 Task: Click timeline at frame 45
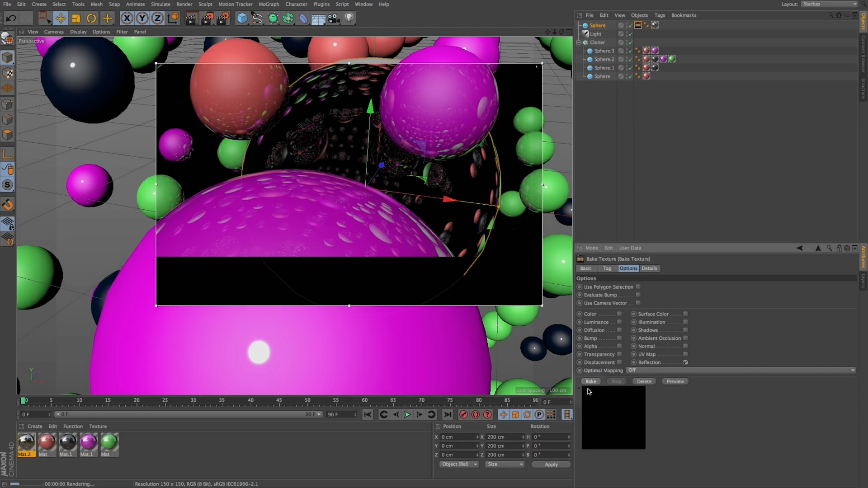(279, 401)
